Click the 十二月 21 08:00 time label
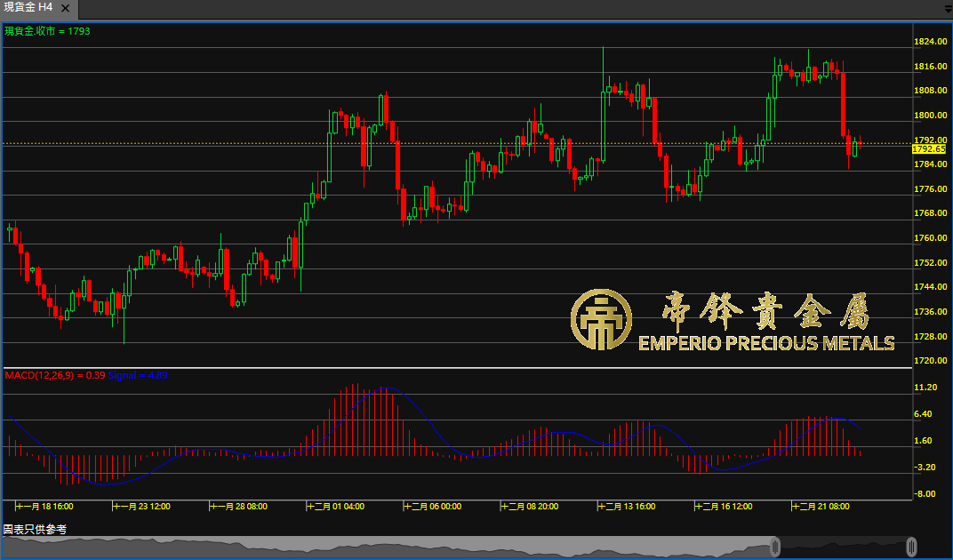Image resolution: width=953 pixels, height=560 pixels. click(821, 507)
